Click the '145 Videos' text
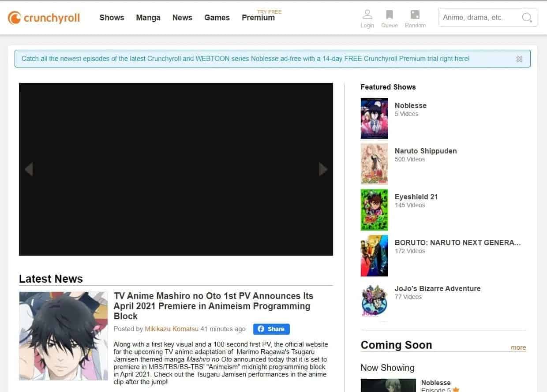The height and width of the screenshot is (392, 547). [x=410, y=205]
